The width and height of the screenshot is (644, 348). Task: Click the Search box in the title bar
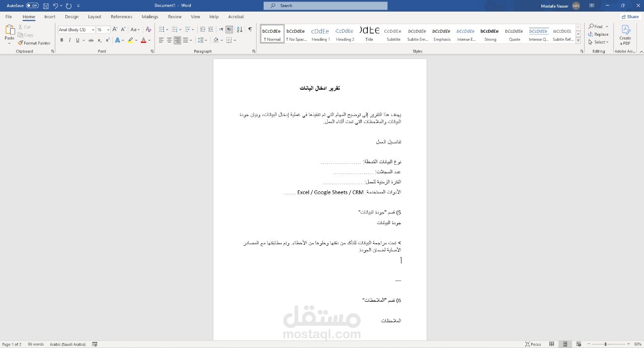click(326, 6)
